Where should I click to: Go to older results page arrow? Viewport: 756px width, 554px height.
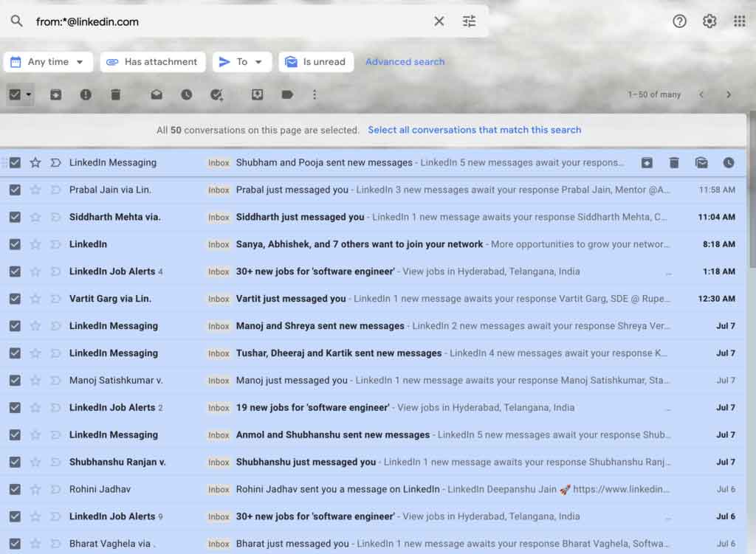tap(729, 94)
